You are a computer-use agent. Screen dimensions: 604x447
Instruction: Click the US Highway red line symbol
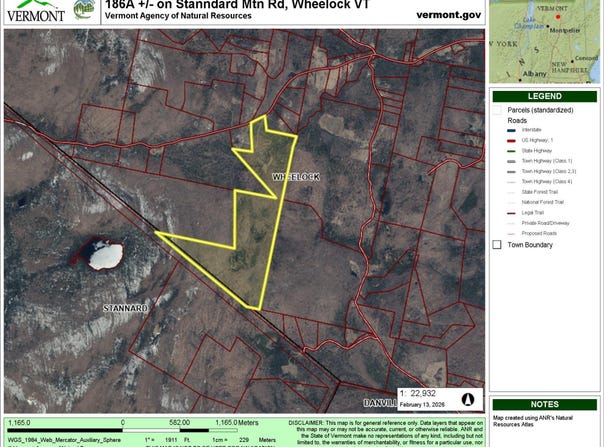pyautogui.click(x=512, y=141)
